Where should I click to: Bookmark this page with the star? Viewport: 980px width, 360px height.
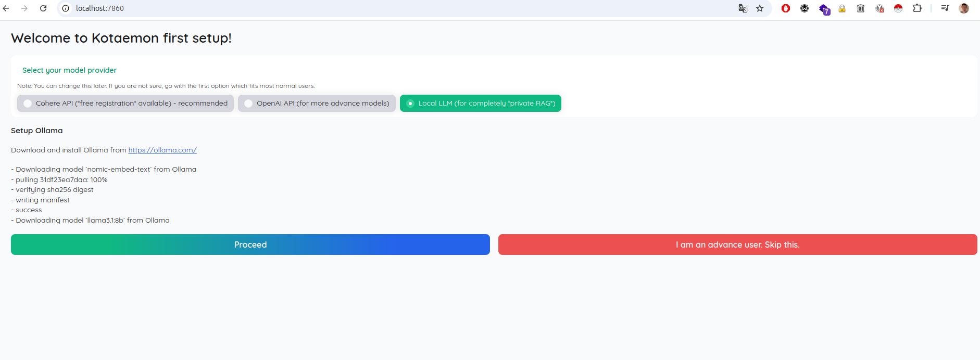pyautogui.click(x=760, y=8)
